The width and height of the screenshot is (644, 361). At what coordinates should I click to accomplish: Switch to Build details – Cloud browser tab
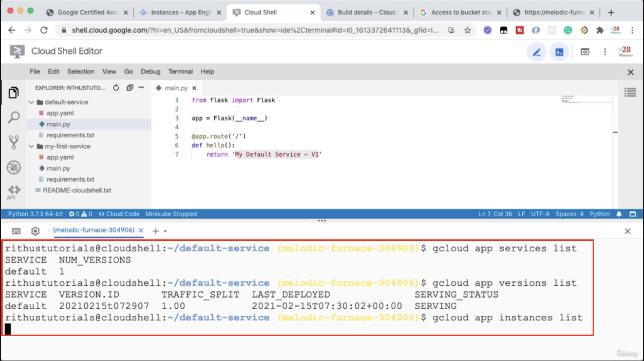tap(367, 12)
